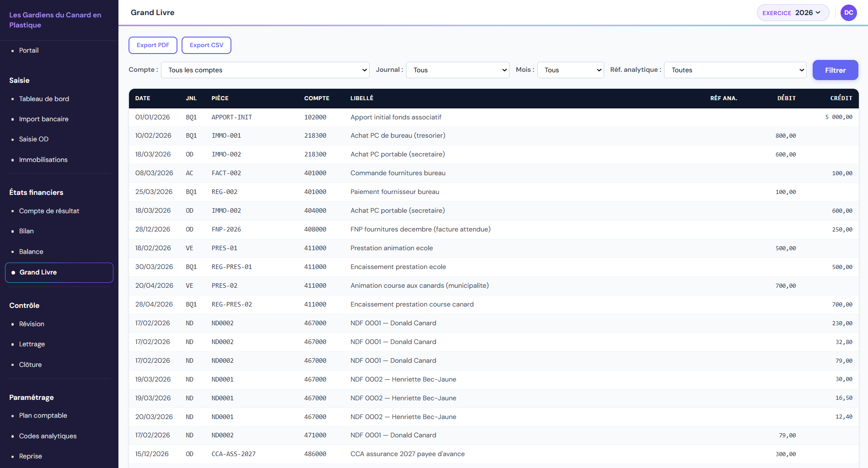868x468 pixels.
Task: Open the Journal filter dropdown
Action: coord(457,70)
